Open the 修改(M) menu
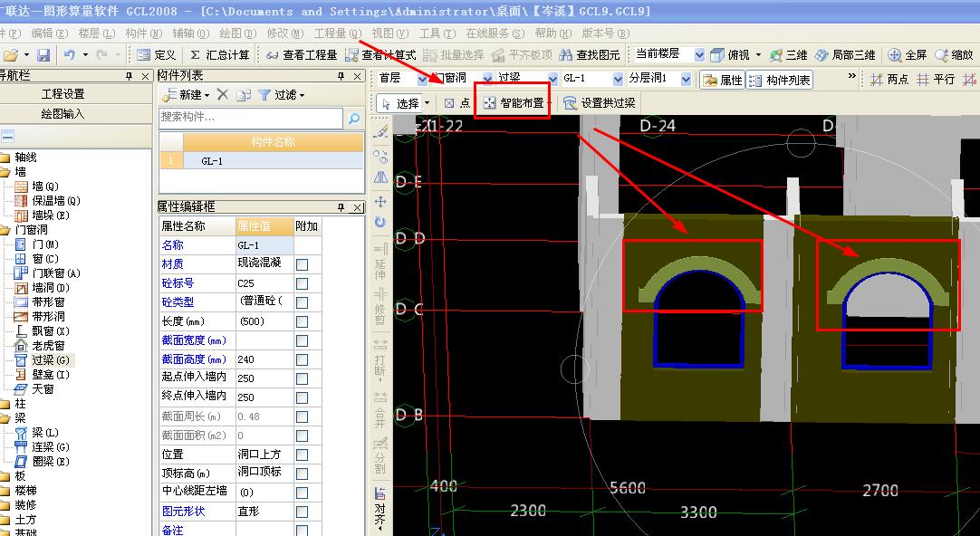 pyautogui.click(x=284, y=33)
